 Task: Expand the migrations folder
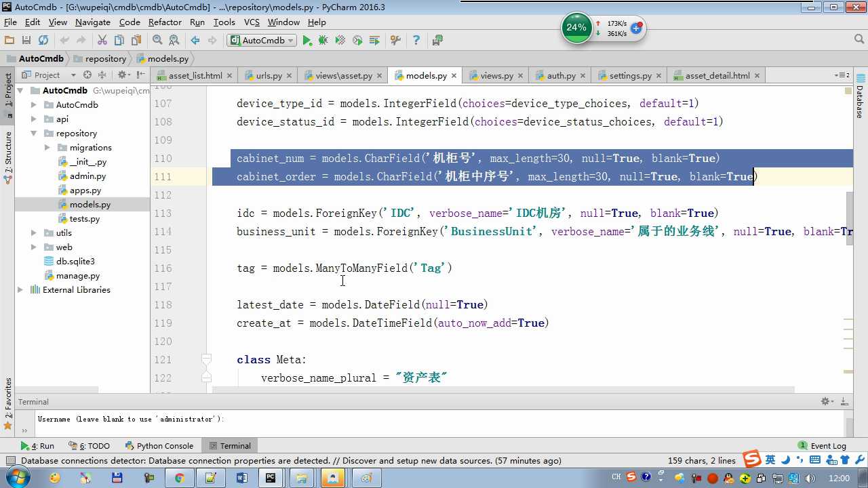pos(47,148)
